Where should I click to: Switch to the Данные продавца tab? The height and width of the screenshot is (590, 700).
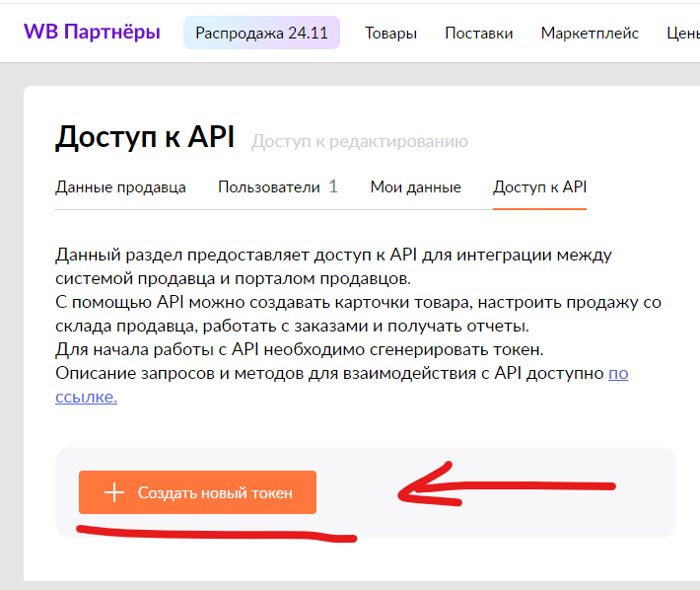(x=120, y=186)
